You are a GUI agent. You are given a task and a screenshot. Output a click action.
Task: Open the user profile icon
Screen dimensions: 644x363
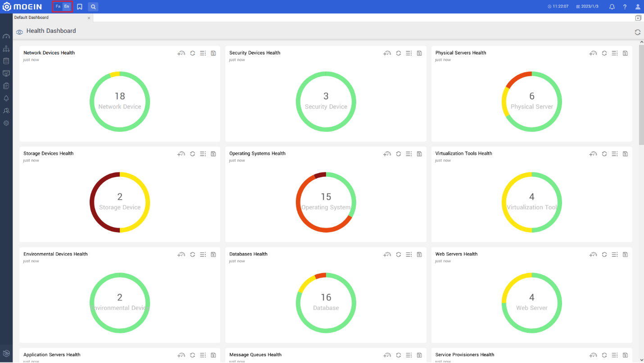tap(638, 7)
